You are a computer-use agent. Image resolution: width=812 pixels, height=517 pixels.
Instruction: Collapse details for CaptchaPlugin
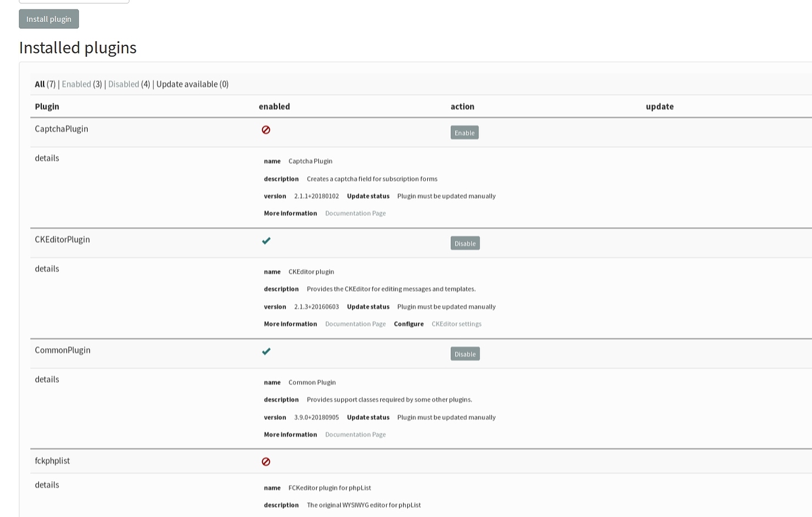tap(46, 158)
